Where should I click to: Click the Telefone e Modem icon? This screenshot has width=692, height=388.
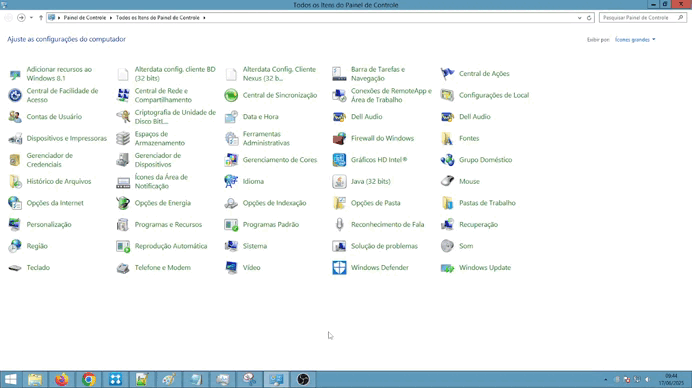pos(123,267)
